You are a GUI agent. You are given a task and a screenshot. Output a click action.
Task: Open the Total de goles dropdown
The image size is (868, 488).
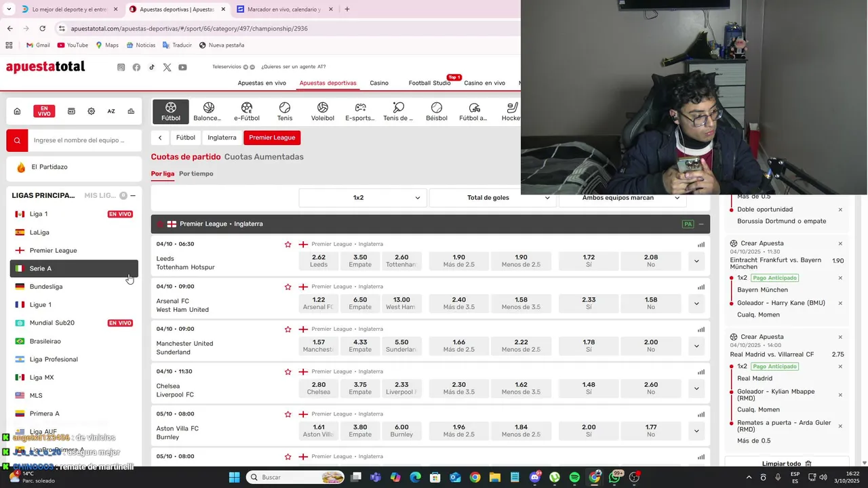[x=493, y=198]
